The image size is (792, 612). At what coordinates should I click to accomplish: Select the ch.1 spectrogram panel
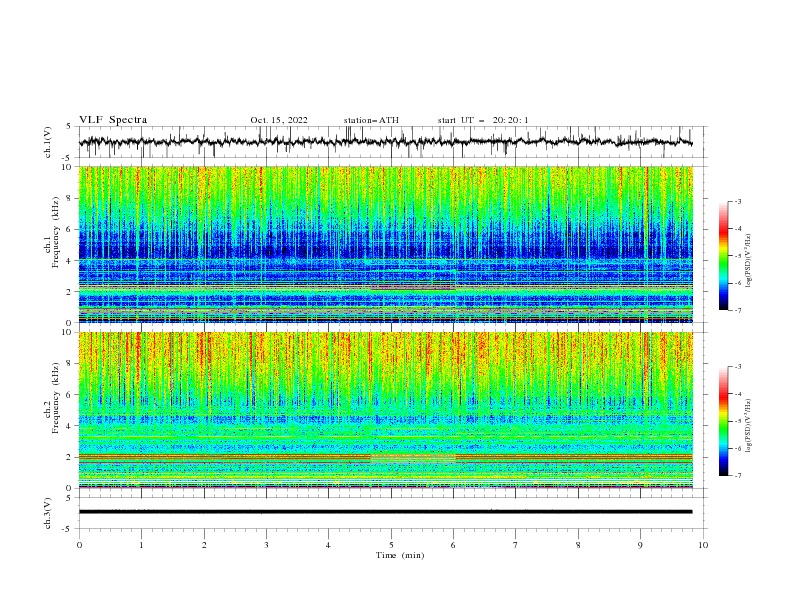click(385, 244)
